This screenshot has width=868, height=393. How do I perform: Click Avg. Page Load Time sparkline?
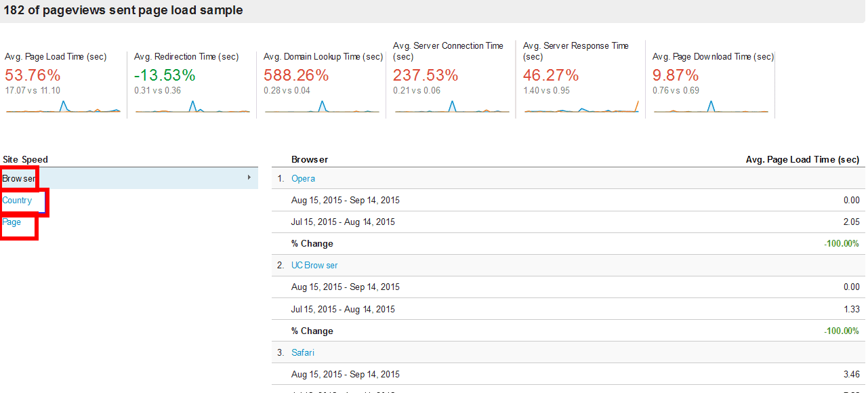pyautogui.click(x=63, y=107)
